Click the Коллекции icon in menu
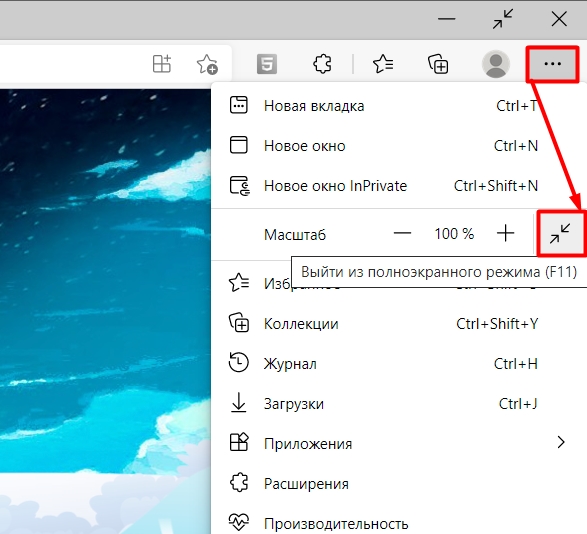This screenshot has width=587, height=534. 239,322
